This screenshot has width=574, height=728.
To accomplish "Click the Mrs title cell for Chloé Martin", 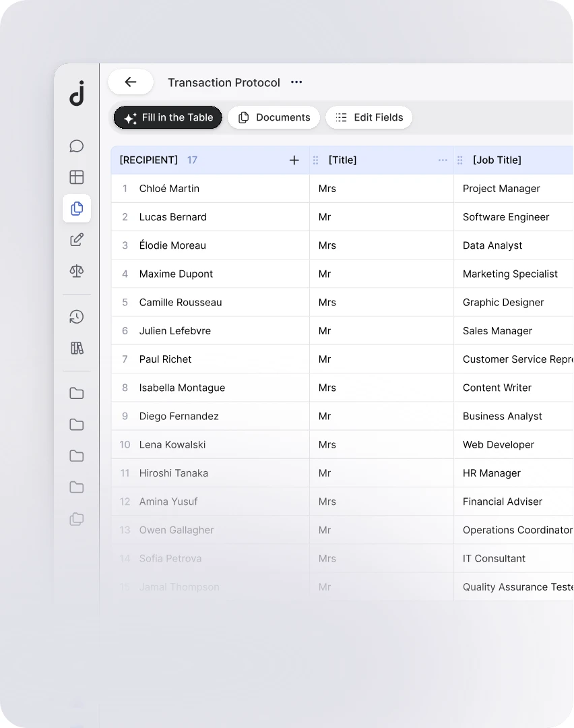I will 381,189.
